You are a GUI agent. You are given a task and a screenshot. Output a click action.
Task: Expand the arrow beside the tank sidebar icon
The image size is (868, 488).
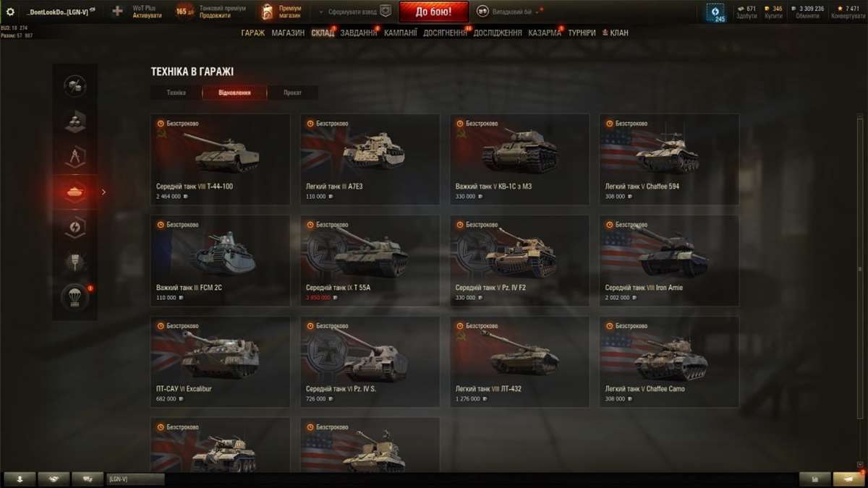[103, 192]
